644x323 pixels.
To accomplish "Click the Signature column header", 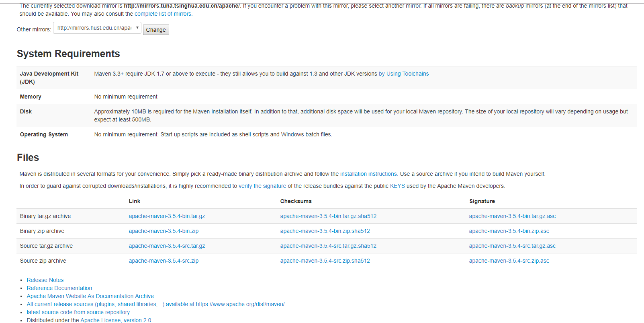I will [482, 201].
